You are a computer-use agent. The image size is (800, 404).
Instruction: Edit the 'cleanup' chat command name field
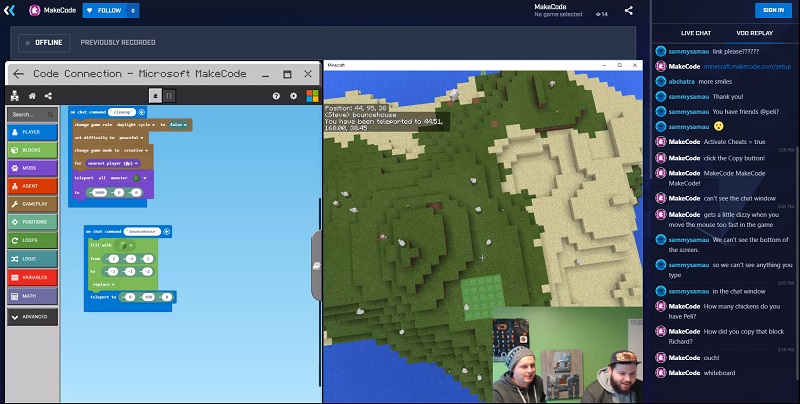point(122,112)
